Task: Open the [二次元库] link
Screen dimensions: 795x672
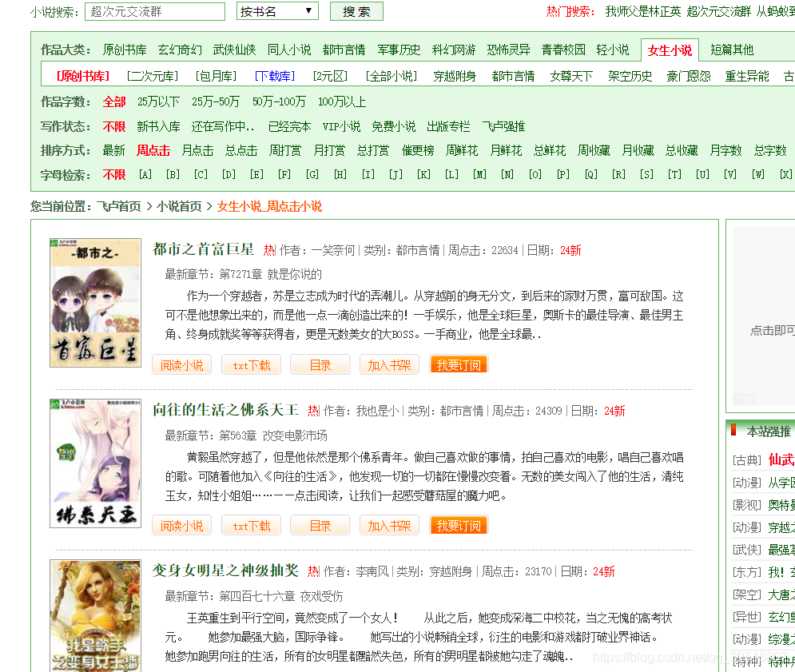Action: click(x=152, y=76)
